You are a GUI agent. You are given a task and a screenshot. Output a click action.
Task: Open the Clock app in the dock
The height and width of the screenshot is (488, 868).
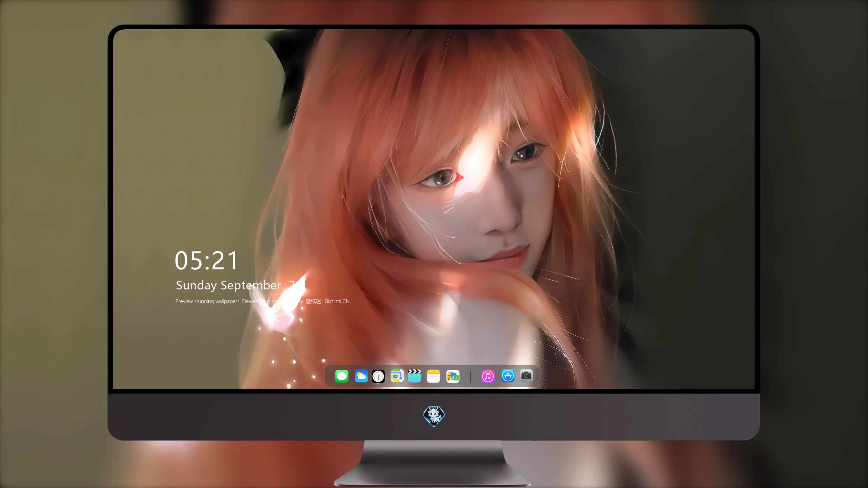click(x=378, y=376)
